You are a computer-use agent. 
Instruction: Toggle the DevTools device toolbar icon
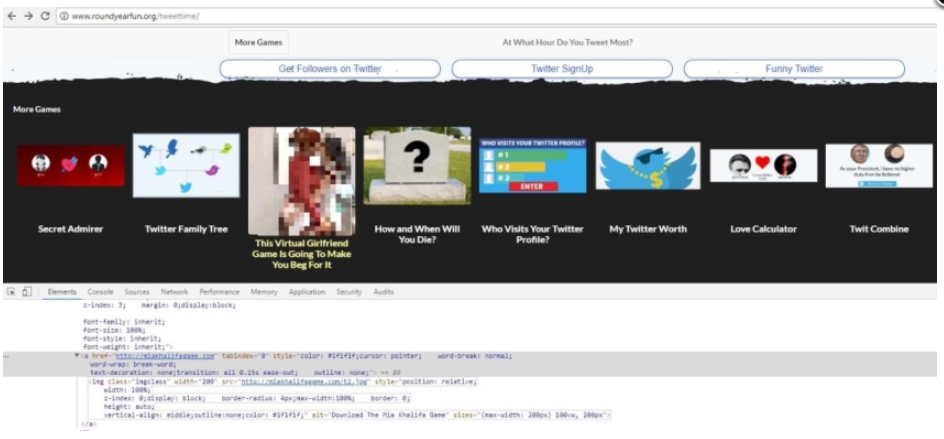[x=26, y=291]
